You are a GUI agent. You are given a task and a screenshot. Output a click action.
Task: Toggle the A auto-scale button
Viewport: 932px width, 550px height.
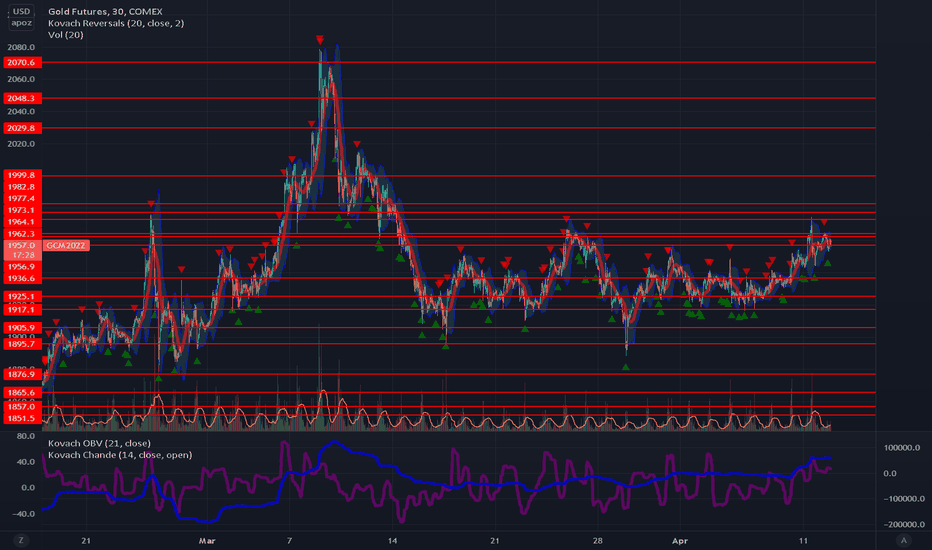(903, 540)
